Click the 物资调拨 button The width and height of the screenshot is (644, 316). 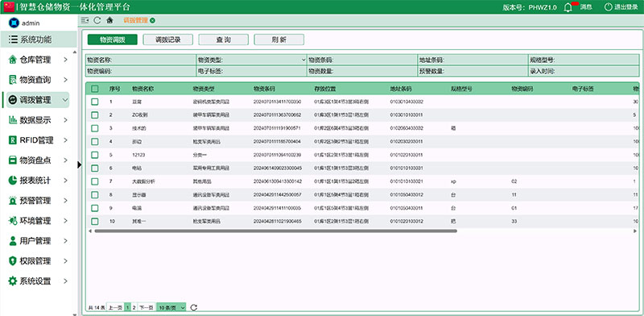click(113, 39)
